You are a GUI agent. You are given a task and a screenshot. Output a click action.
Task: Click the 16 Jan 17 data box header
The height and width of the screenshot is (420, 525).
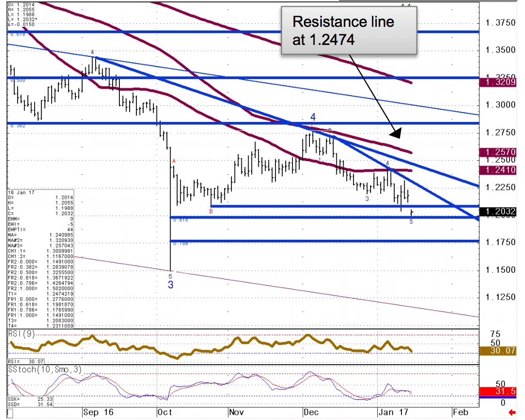[x=20, y=191]
